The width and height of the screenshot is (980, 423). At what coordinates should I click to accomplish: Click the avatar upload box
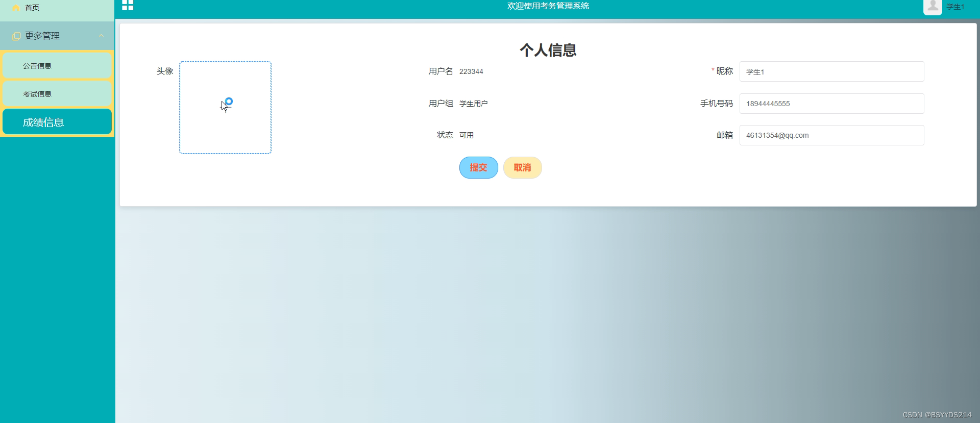[225, 108]
